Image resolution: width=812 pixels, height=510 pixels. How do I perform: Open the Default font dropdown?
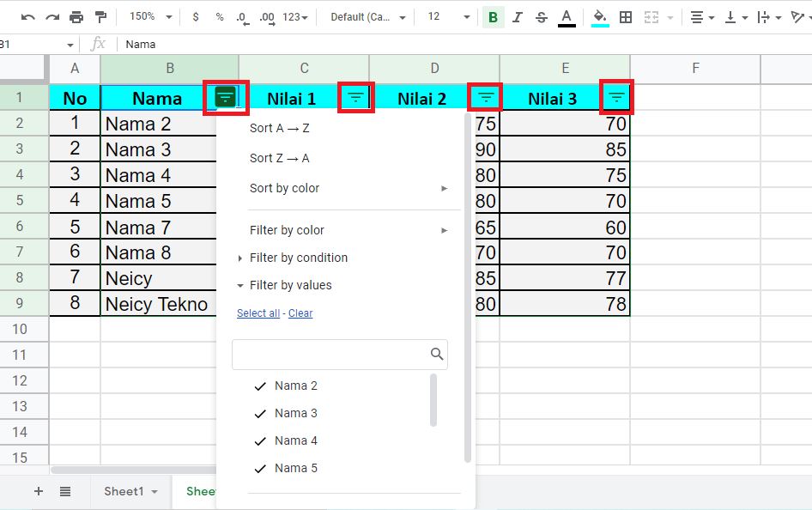367,17
